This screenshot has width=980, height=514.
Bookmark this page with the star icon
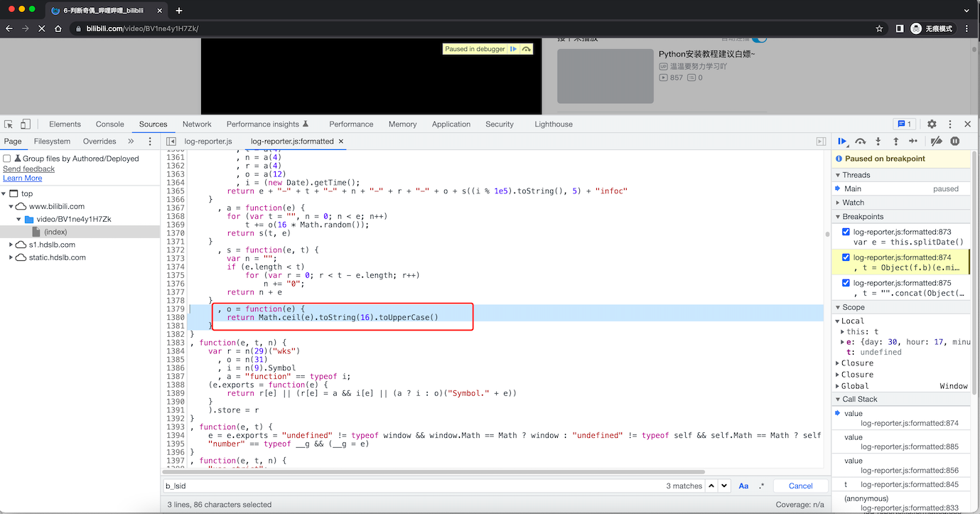[x=879, y=28]
